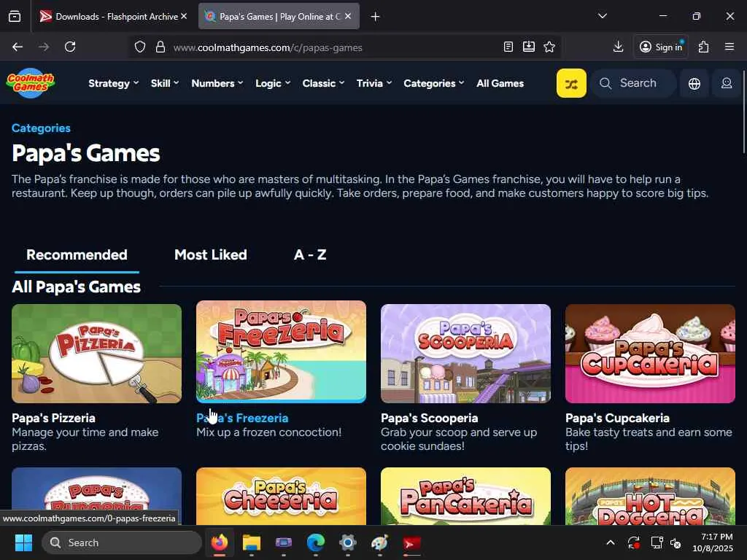The height and width of the screenshot is (560, 747).
Task: Open a new tab with the plus icon
Action: 375,17
